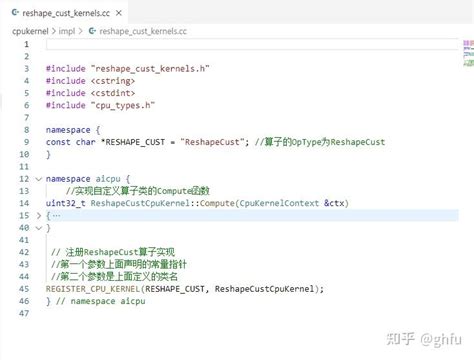This screenshot has height=360, width=474.
Task: Collapse the namespace aicpu block fold arrow
Action: point(39,179)
